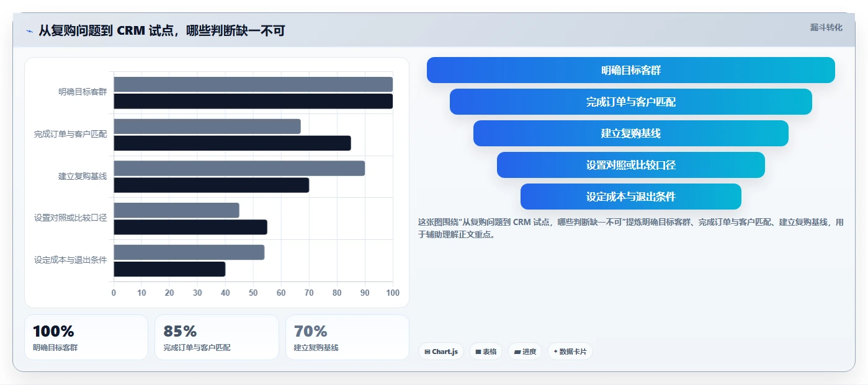
Task: Open the 70% 建立复购基线 stat card
Action: [347, 337]
